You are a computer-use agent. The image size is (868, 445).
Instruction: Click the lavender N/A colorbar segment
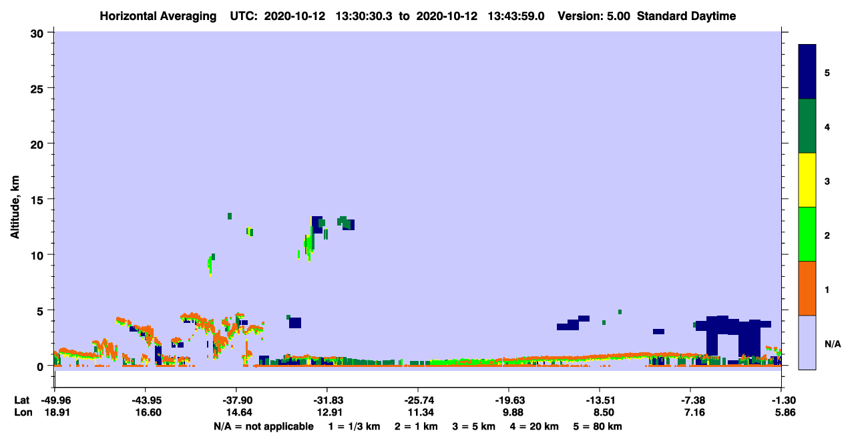(807, 342)
